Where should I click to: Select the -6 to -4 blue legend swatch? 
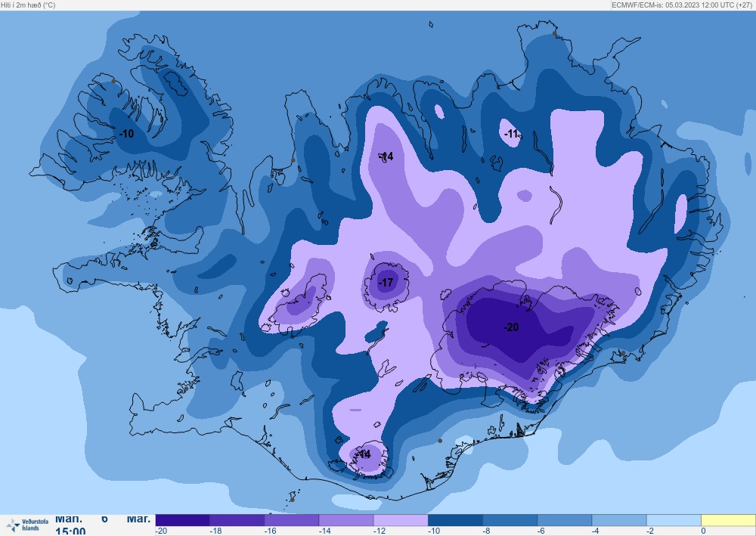(x=565, y=520)
